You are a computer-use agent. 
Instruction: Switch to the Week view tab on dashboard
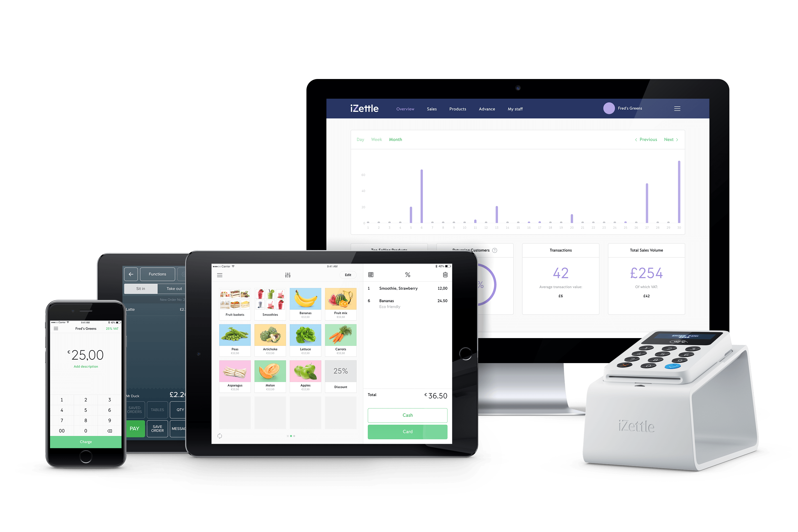(x=376, y=140)
